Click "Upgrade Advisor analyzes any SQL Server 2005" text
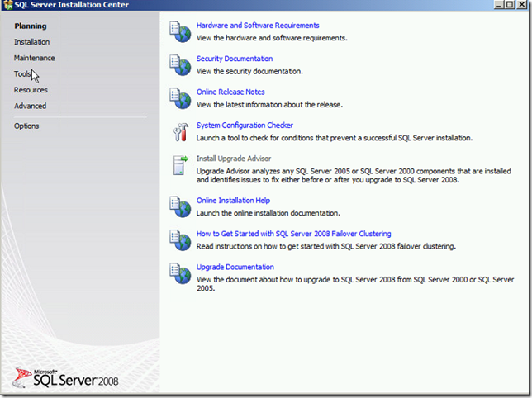Screen dimensions: 532x398 click(354, 175)
